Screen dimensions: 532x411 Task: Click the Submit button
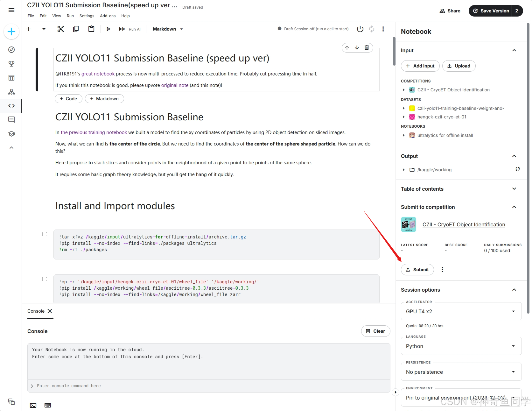point(417,270)
